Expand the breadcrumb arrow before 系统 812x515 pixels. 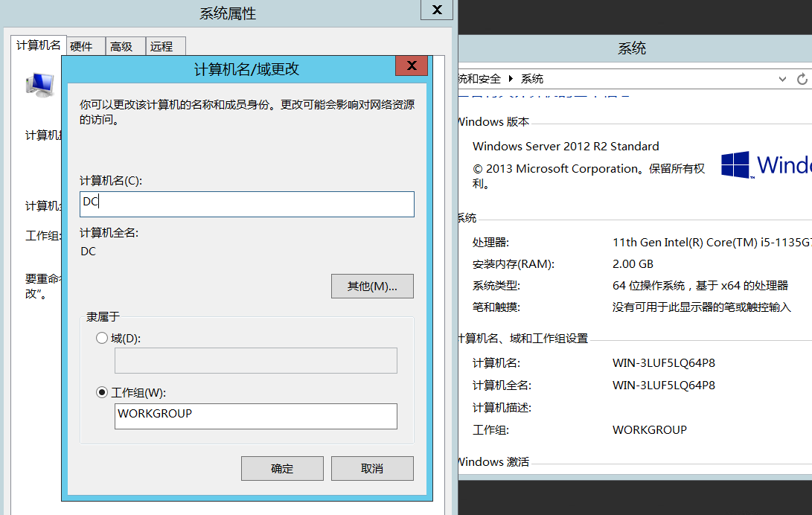pyautogui.click(x=511, y=79)
